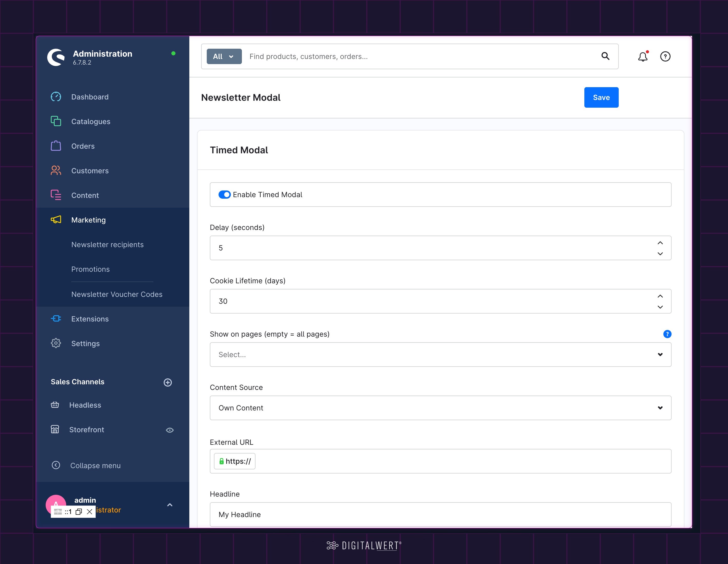Viewport: 728px width, 564px height.
Task: Increase Cookie Lifetime days value
Action: (660, 296)
